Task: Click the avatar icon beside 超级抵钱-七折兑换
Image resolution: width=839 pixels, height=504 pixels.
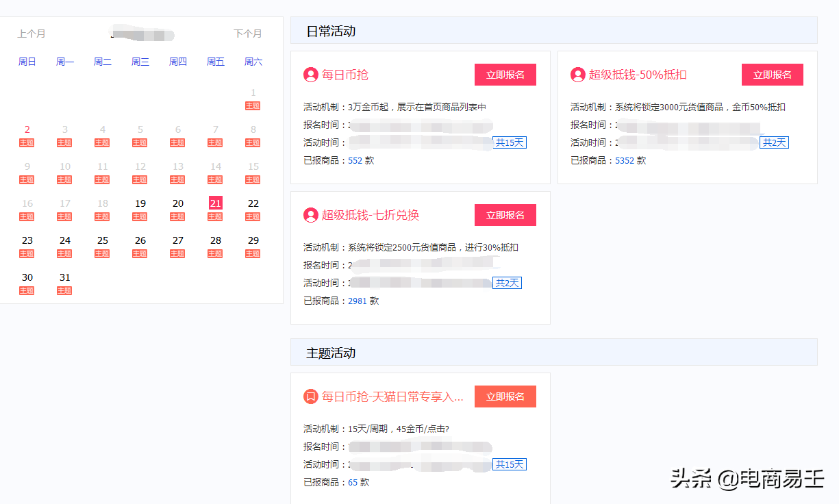Action: pos(310,215)
